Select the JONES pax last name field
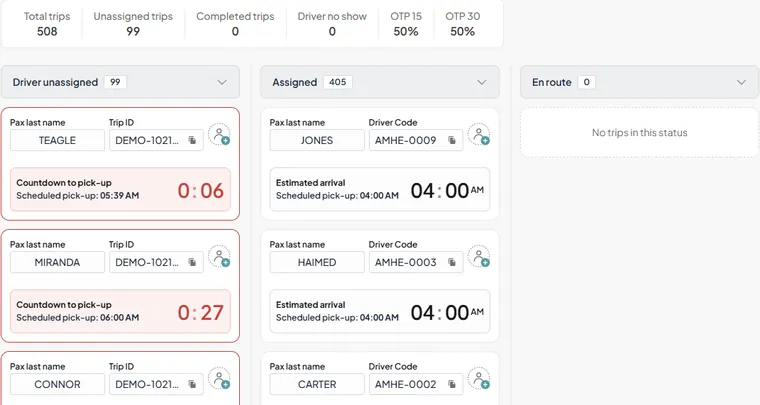This screenshot has width=760, height=405. coord(317,140)
